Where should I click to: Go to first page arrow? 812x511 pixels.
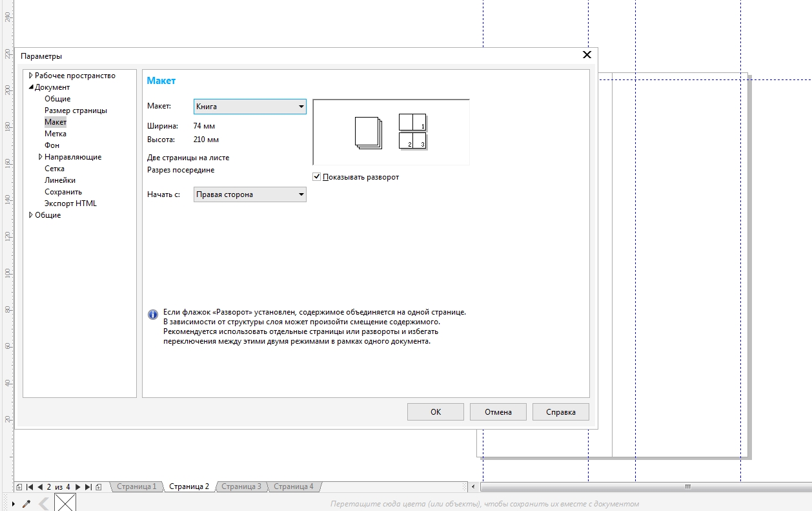(30, 486)
